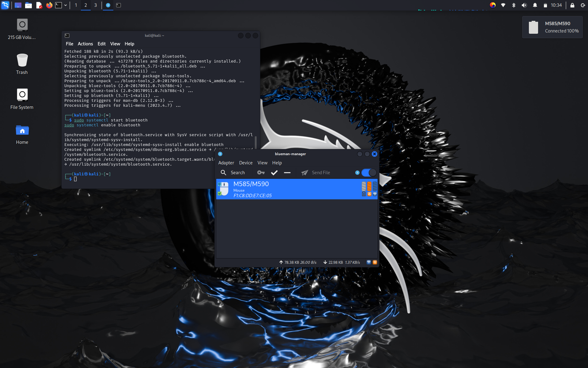Click the Trust checkmark icon
The height and width of the screenshot is (368, 588).
[x=274, y=173]
